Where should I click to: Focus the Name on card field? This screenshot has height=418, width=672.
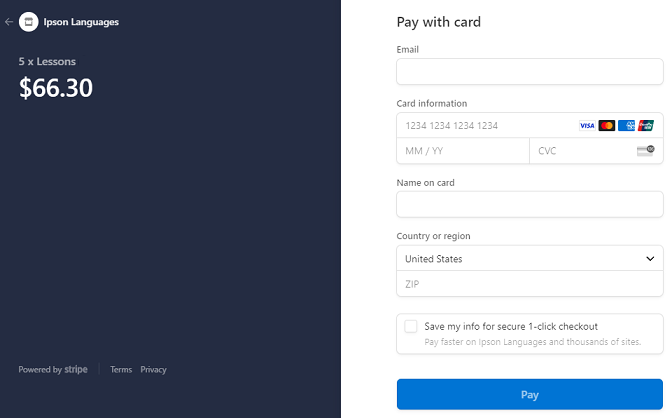530,204
